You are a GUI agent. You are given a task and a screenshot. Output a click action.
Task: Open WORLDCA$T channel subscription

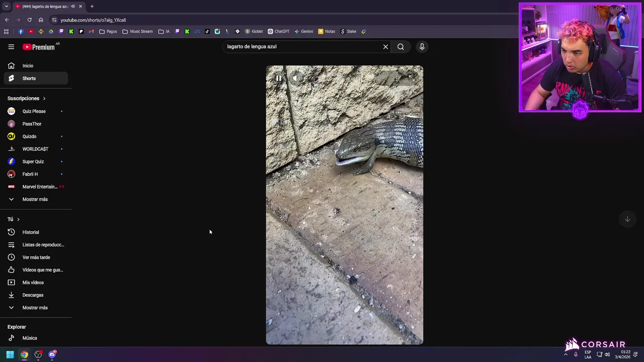[36, 149]
